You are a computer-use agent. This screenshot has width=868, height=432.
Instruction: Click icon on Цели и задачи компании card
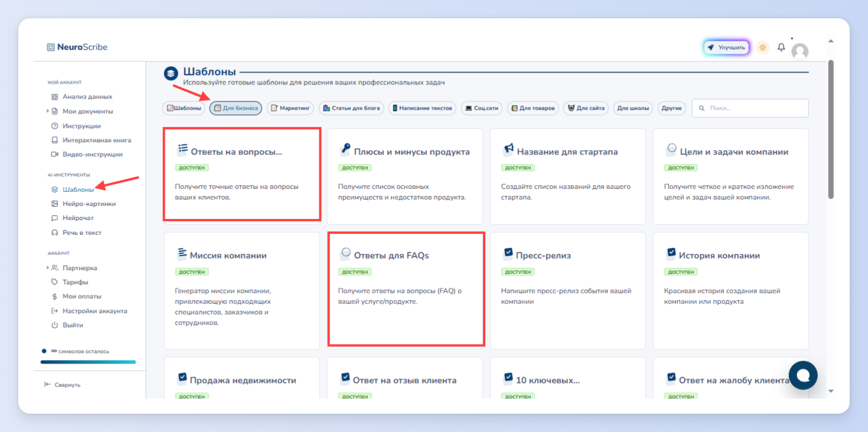(x=671, y=149)
